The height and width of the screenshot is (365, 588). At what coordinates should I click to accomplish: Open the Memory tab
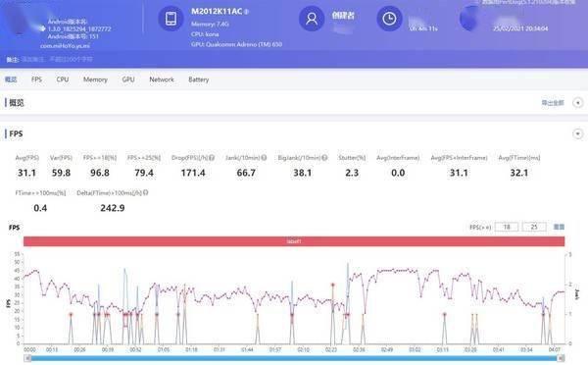coord(95,79)
